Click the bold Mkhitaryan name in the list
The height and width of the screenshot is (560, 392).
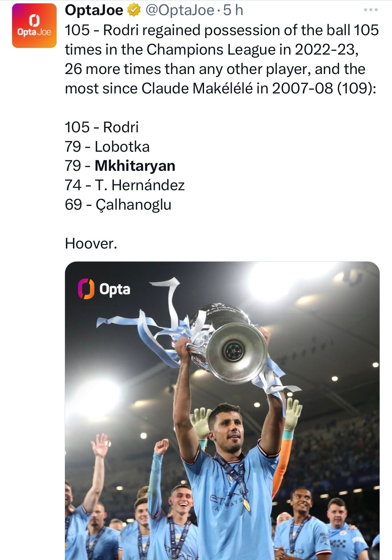135,166
